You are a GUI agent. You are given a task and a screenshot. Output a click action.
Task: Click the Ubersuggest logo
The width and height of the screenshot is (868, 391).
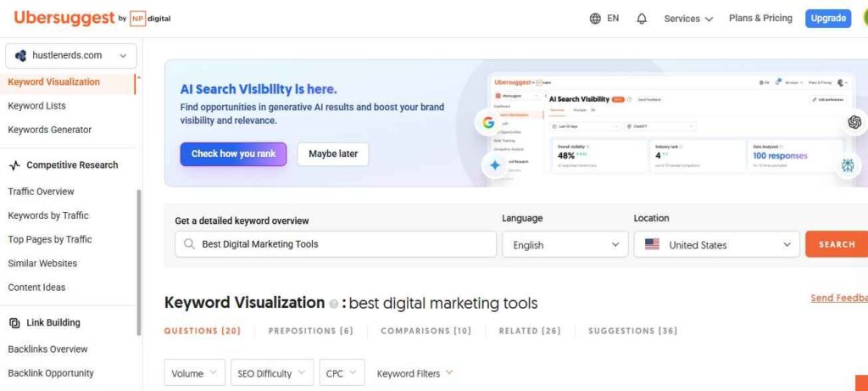pos(64,18)
